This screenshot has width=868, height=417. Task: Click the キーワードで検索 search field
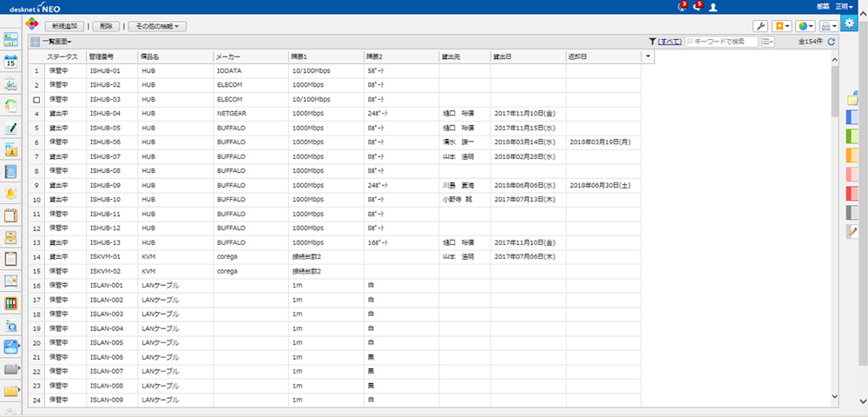tap(720, 42)
